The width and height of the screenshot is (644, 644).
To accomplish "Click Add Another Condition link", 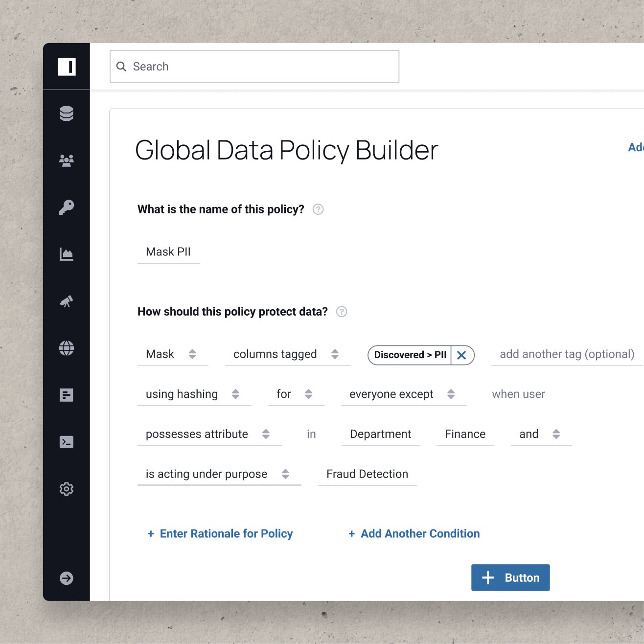I will pyautogui.click(x=414, y=534).
